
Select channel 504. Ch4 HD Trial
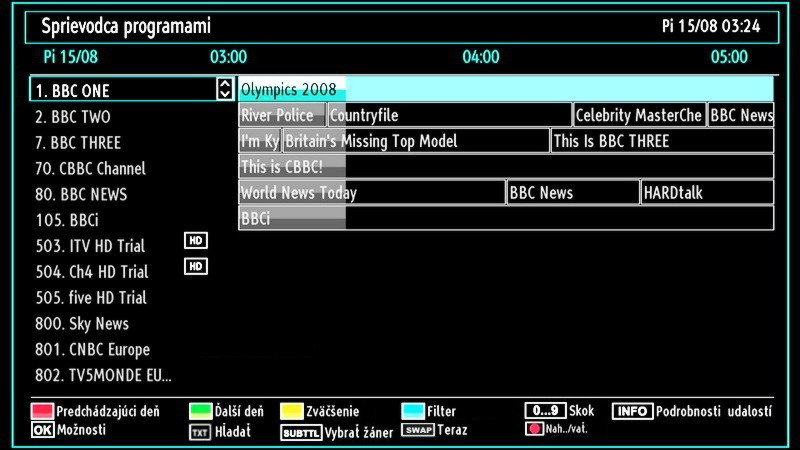point(92,272)
